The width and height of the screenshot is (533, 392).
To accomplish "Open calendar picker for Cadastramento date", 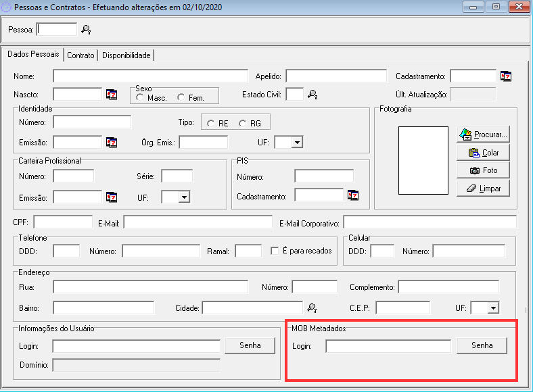I will 506,76.
